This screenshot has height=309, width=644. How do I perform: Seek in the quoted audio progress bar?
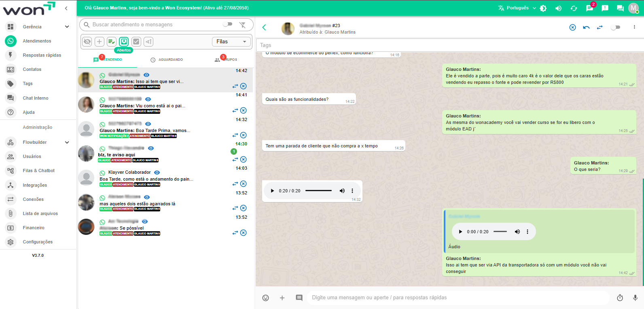(x=500, y=232)
